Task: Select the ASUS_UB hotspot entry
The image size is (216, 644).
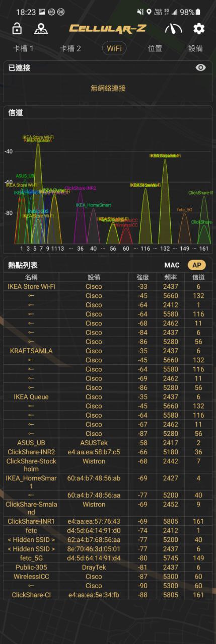Action: pos(108,443)
